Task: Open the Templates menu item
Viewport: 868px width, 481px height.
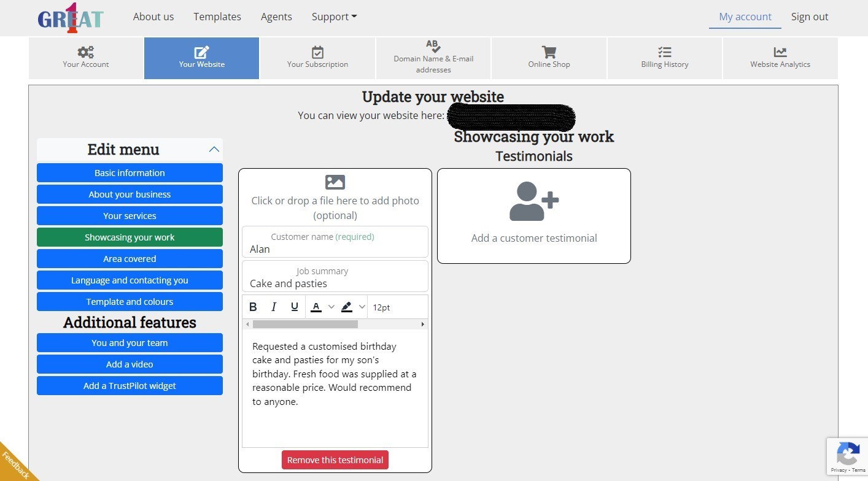Action: tap(217, 17)
